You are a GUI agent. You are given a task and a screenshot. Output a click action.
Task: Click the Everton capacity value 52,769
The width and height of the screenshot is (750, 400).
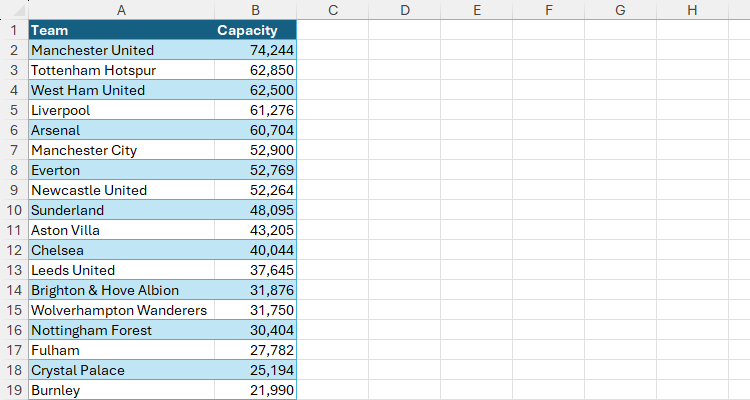click(255, 170)
